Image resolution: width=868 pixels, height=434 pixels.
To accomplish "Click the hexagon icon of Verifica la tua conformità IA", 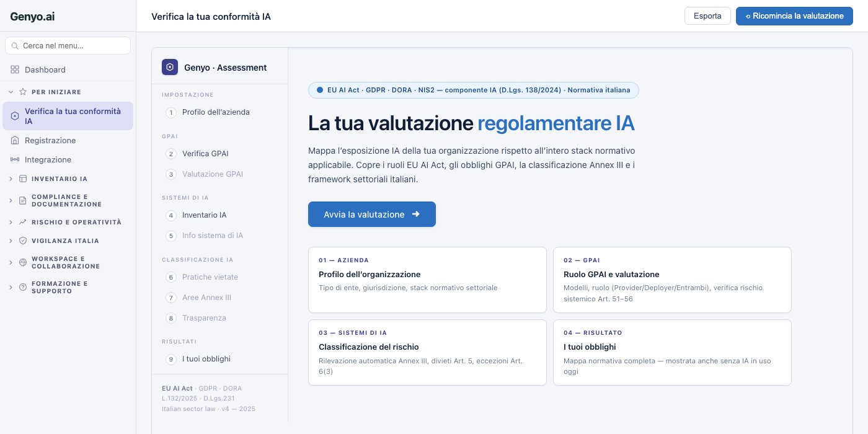I will 15,116.
